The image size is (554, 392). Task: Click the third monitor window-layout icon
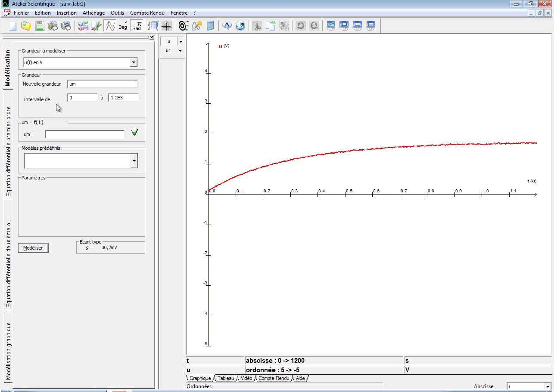coord(358,26)
